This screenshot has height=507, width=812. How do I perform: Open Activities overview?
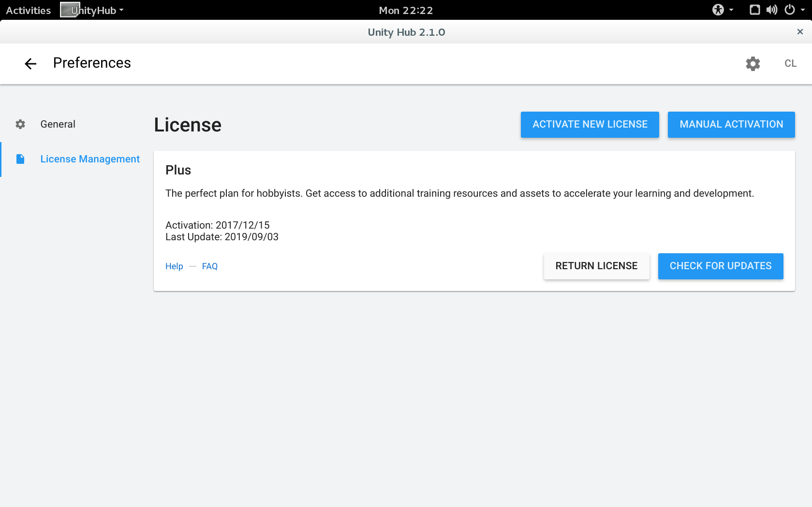(x=29, y=10)
